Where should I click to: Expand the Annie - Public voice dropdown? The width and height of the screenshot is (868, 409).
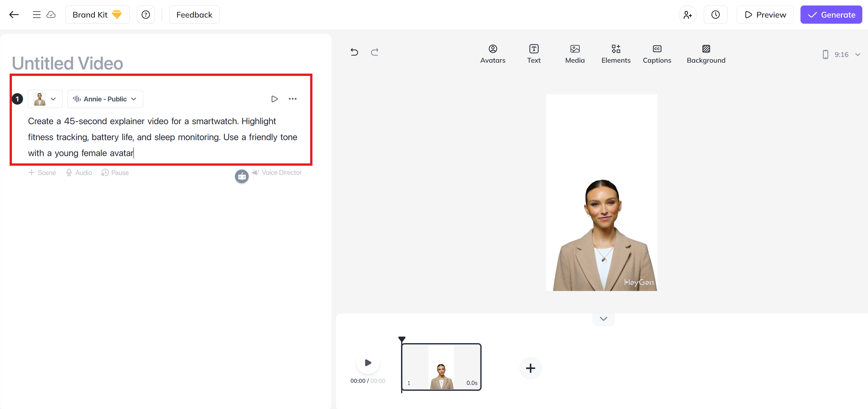point(105,99)
